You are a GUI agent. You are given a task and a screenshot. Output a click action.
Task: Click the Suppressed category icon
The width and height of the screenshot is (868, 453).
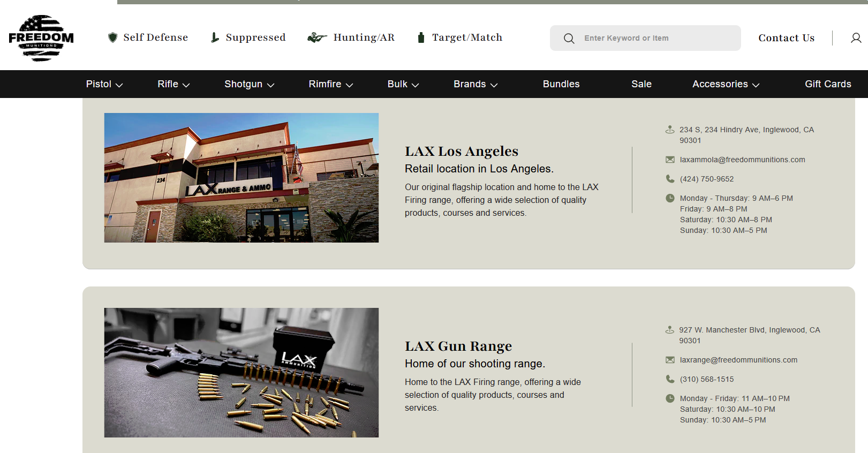click(x=215, y=37)
